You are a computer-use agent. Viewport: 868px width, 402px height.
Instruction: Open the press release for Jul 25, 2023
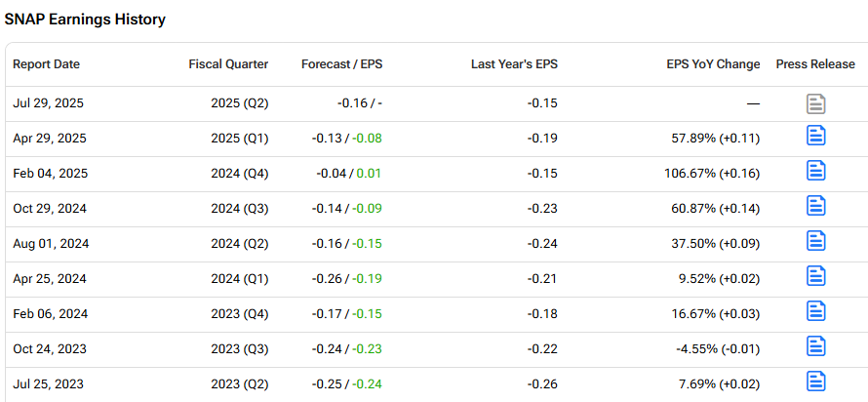coord(816,382)
